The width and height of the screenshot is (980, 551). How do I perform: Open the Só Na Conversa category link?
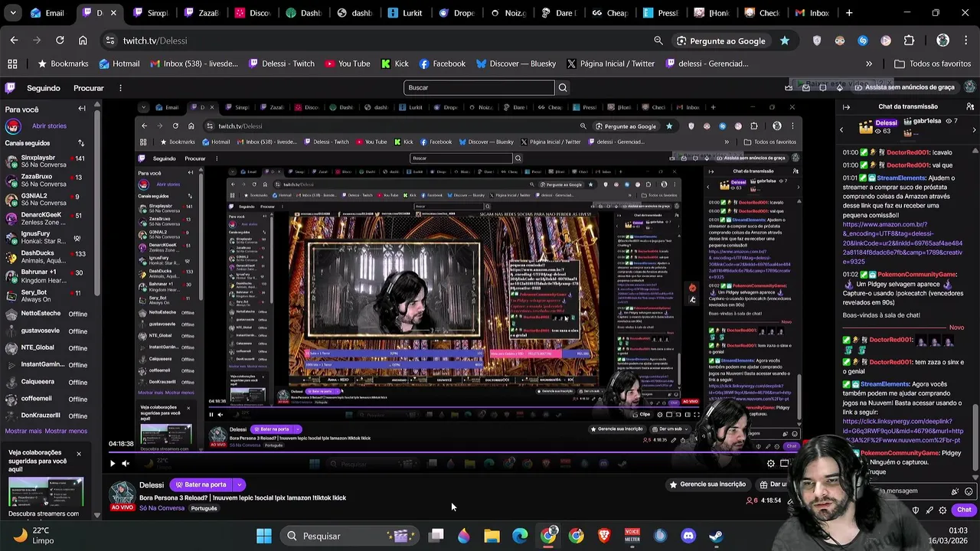tap(162, 508)
